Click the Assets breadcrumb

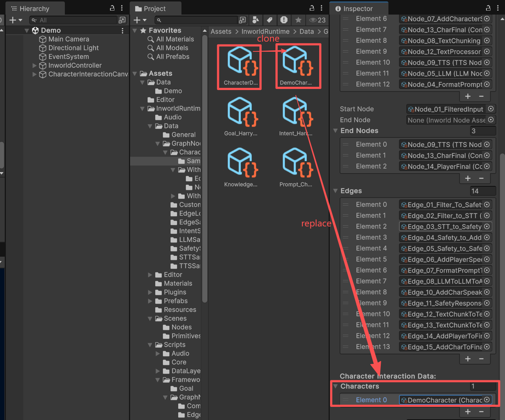(221, 32)
